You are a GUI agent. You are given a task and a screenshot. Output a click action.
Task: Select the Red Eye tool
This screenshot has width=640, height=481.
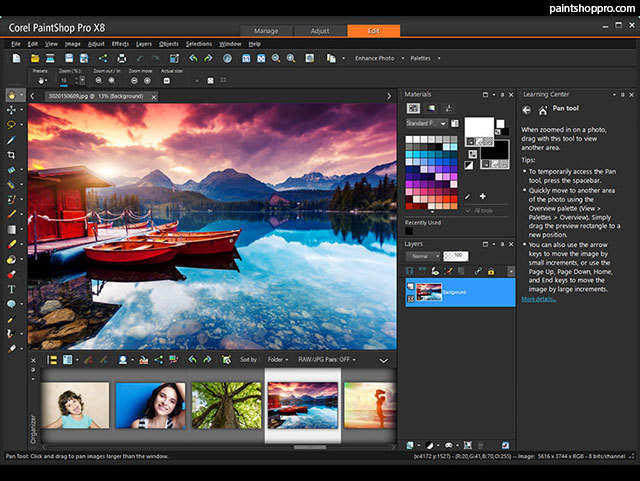click(x=11, y=274)
